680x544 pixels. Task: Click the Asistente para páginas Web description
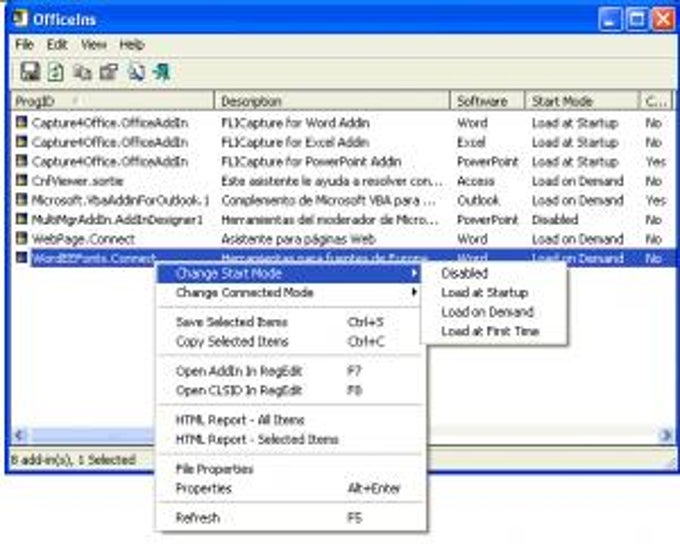click(298, 239)
